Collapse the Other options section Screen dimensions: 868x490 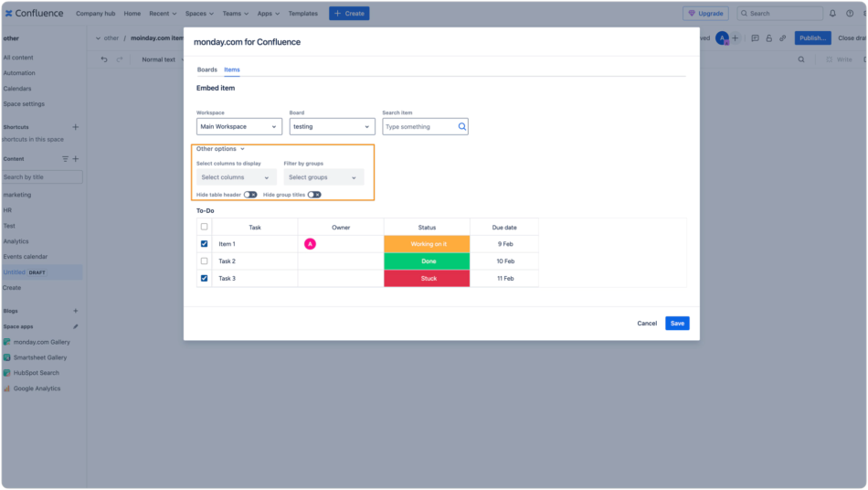(x=220, y=149)
